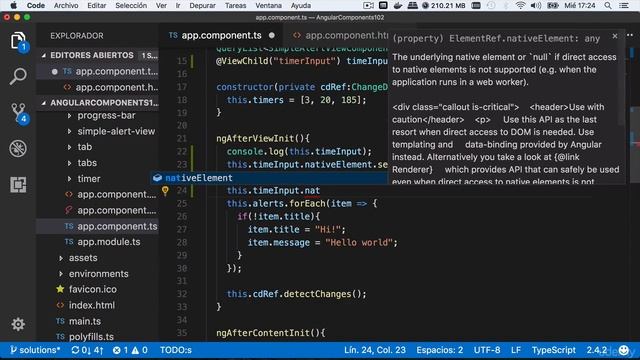This screenshot has width=640, height=360.
Task: Click the "Hello world" string on line 28
Action: coord(358,242)
